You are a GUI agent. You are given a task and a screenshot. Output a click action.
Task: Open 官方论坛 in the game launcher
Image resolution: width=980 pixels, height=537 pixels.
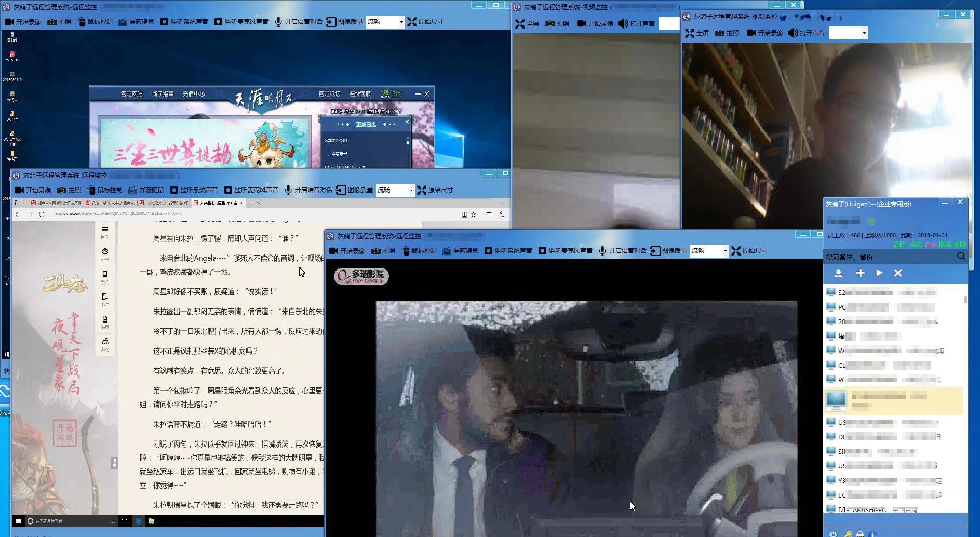pyautogui.click(x=329, y=94)
